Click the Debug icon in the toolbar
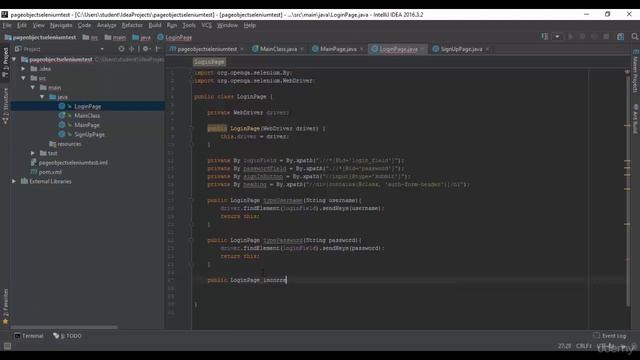Viewport: 640px width, 360px height. pos(582,37)
